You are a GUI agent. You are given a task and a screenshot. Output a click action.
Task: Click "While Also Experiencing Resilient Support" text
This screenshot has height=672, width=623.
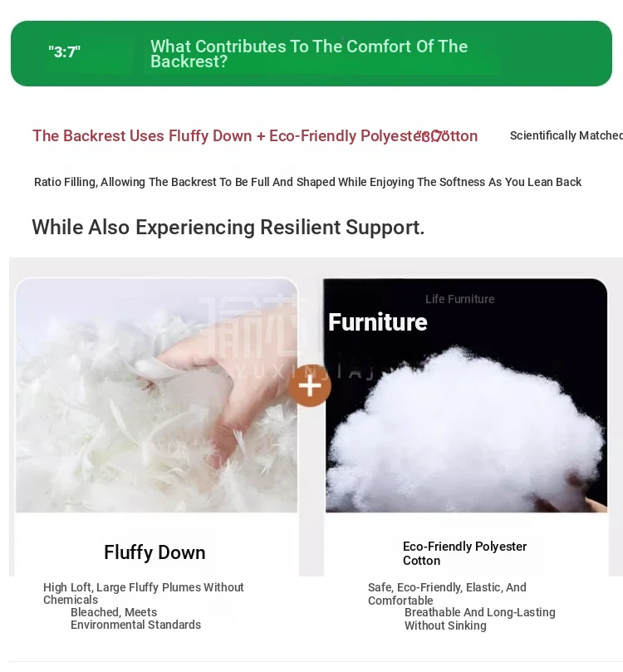click(x=228, y=227)
